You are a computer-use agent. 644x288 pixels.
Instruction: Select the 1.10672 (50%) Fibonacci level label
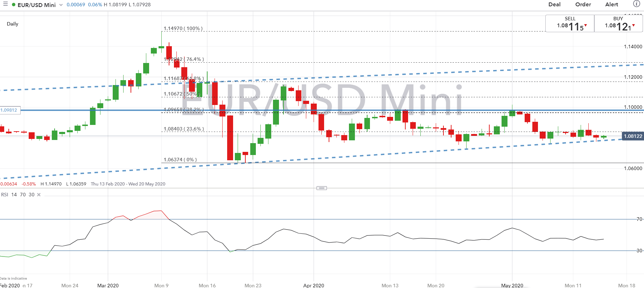click(182, 94)
